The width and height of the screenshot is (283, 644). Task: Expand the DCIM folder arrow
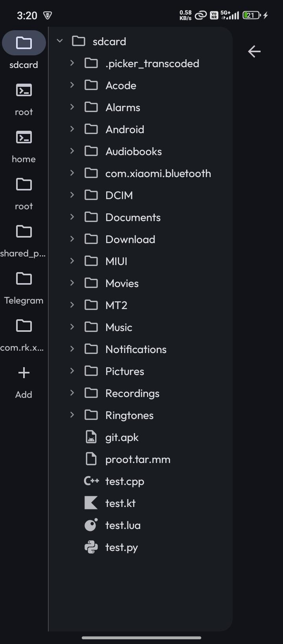(x=72, y=195)
